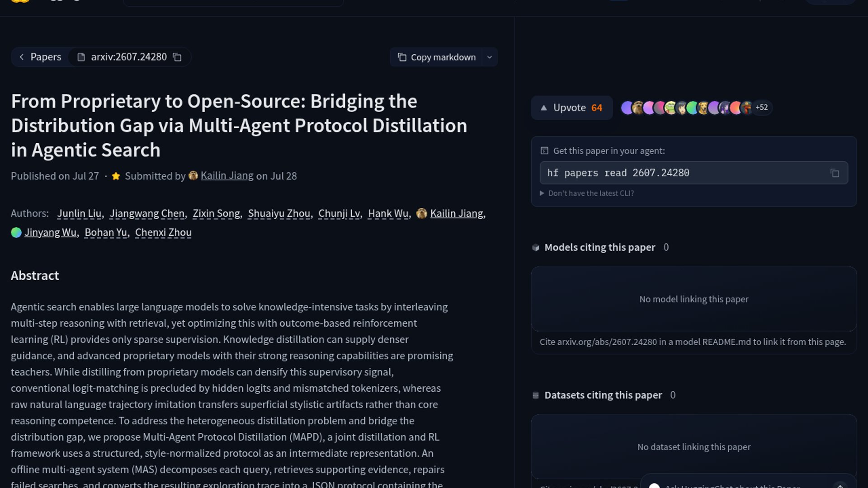Click the datasets citing count 0
868x488 pixels.
673,395
